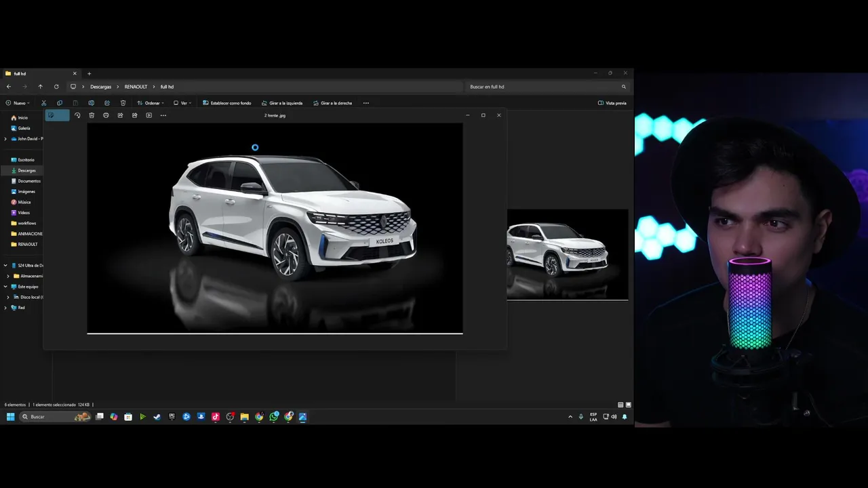Viewport: 868px width, 488px height.
Task: Toggle the Vista previa preview pane
Action: click(612, 103)
